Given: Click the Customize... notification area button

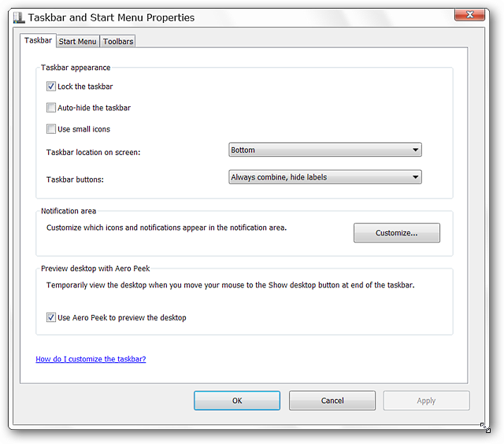Looking at the screenshot, I should 397,233.
